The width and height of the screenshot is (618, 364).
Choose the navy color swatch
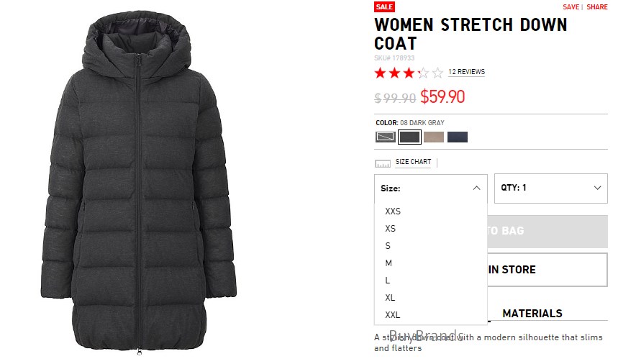[x=458, y=137]
